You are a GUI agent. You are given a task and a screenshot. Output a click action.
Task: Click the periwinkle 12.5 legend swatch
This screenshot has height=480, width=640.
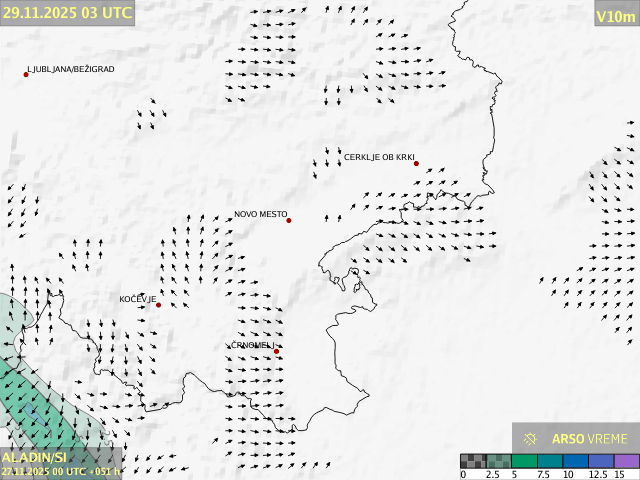coord(601,461)
